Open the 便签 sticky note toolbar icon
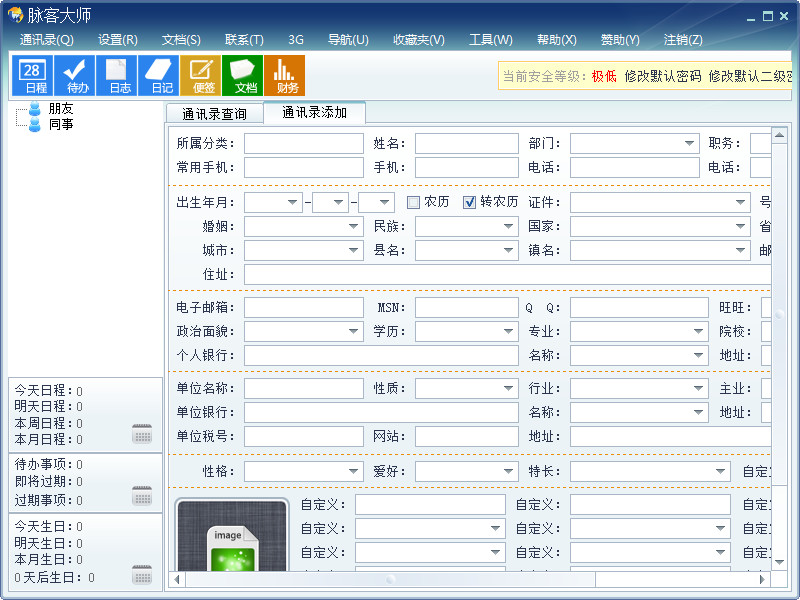Viewport: 800px width, 600px height. click(x=201, y=76)
